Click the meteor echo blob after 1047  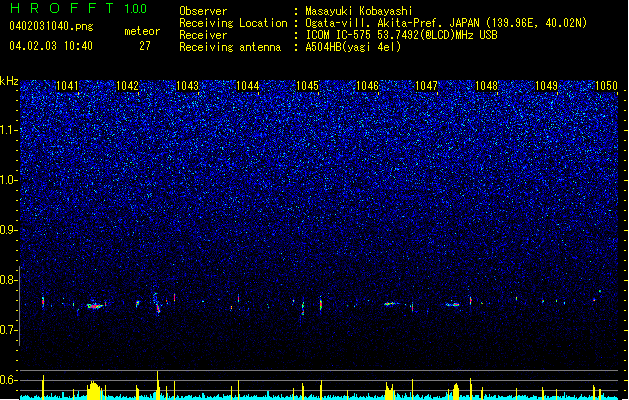click(x=453, y=305)
